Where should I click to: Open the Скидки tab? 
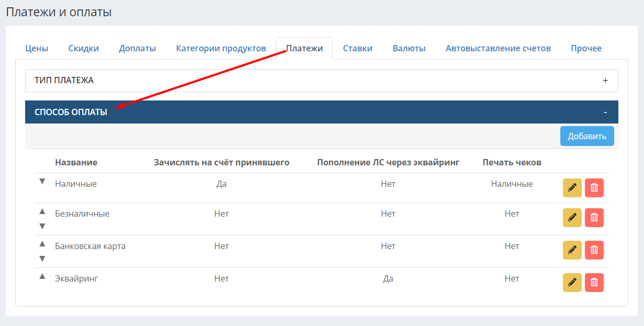(84, 48)
